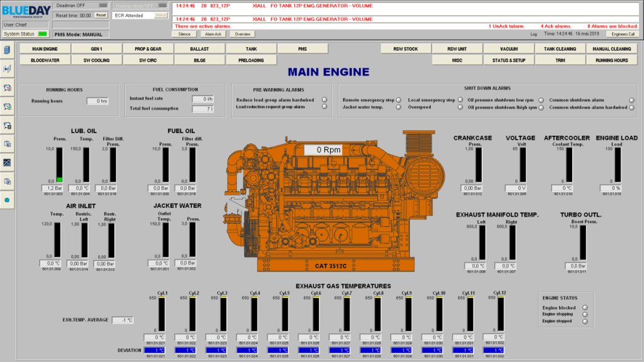This screenshot has height=362, width=644.
Task: Click the Running hours value field
Action: [x=97, y=101]
